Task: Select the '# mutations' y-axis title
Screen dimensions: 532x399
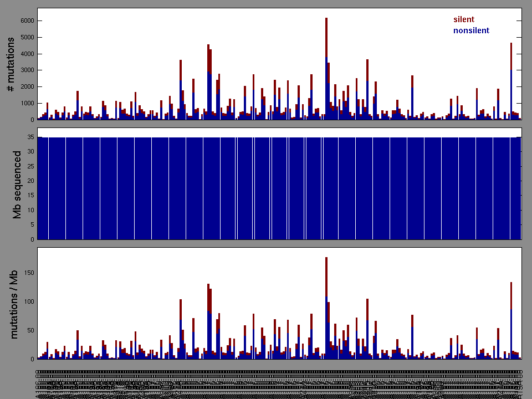Action: point(11,64)
